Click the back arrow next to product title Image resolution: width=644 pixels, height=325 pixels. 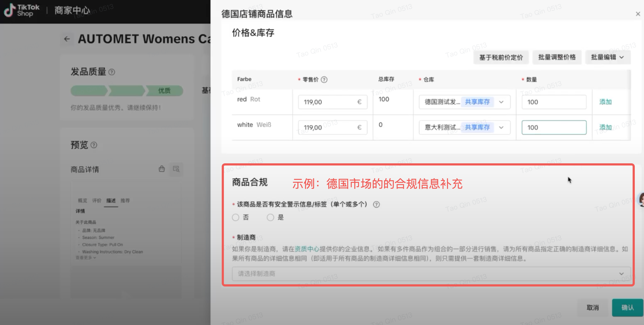(67, 39)
